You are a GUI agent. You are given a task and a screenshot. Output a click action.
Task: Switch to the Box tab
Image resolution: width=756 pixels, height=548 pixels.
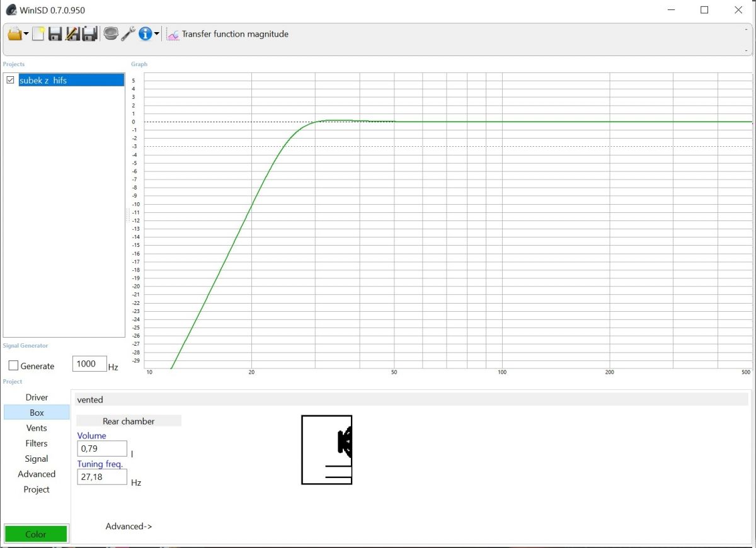coord(37,413)
